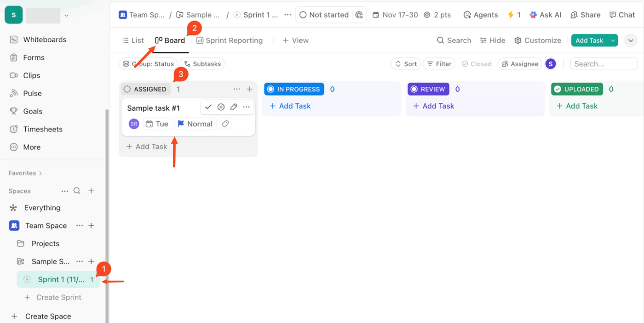Expand the Favorites section
Screen dimensions: 644x323
25,173
